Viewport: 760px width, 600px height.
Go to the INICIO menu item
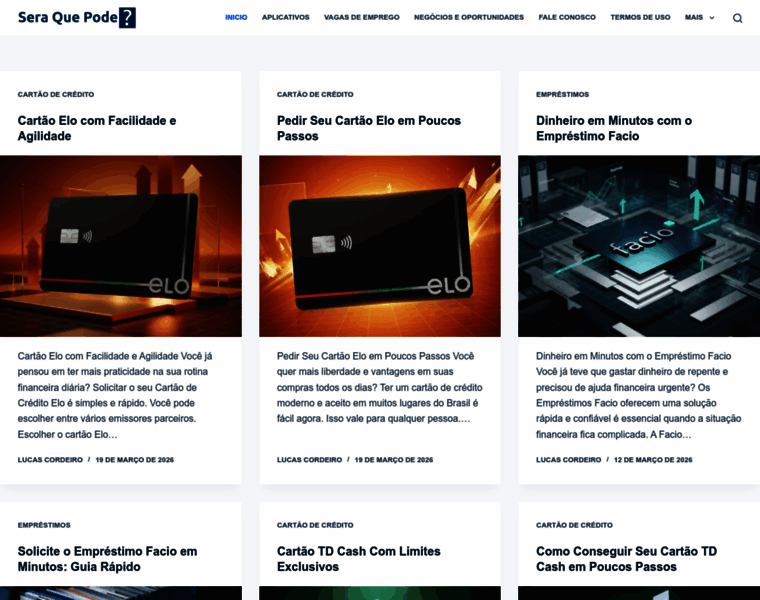(236, 17)
